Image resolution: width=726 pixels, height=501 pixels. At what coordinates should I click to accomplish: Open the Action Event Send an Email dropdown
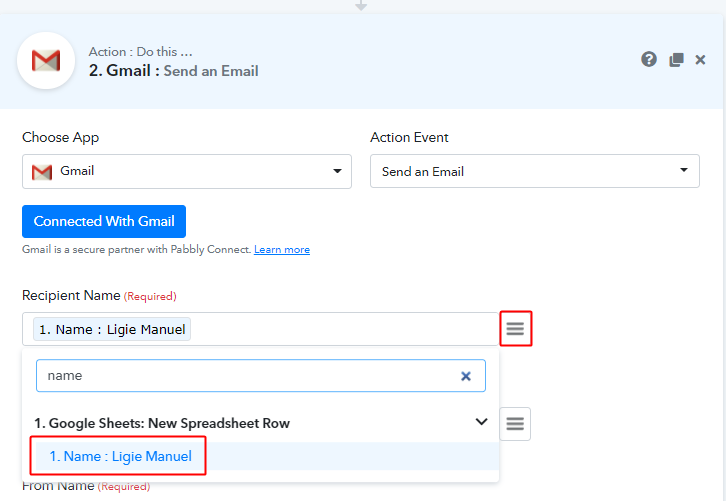[535, 171]
